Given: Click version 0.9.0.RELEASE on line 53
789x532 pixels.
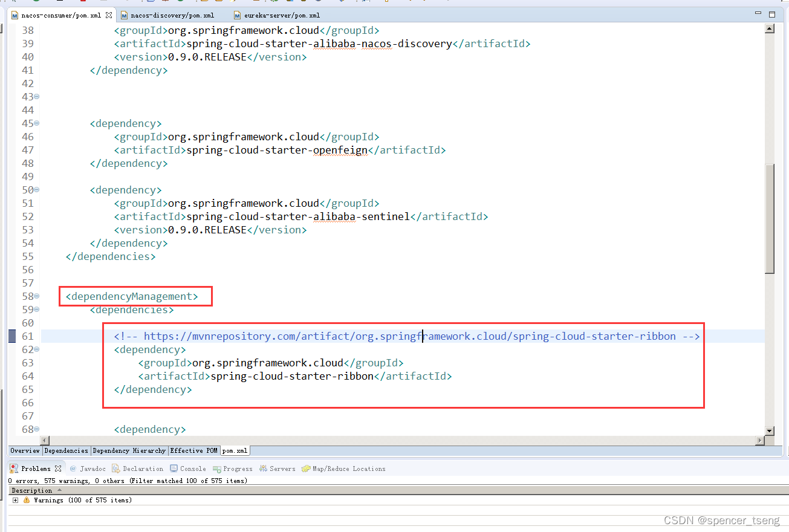Looking at the screenshot, I should point(207,230).
